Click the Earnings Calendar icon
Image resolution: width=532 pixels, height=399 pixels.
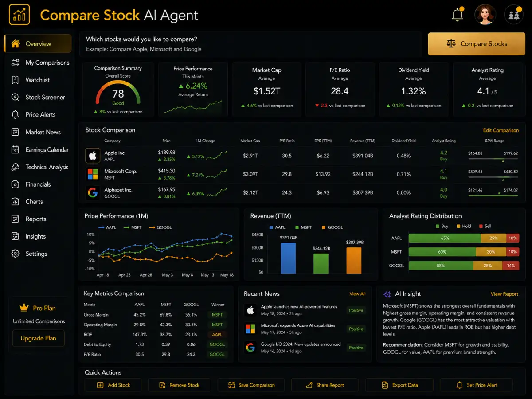(x=16, y=149)
